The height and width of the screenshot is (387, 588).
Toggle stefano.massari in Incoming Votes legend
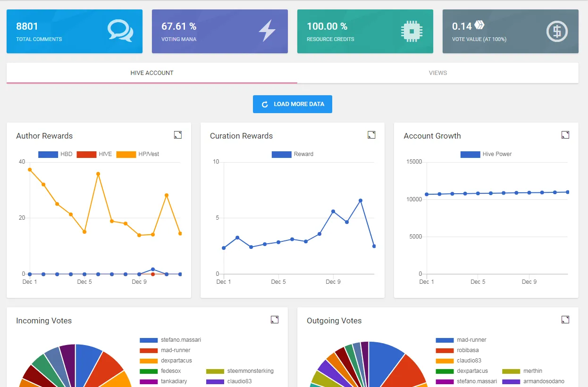click(x=170, y=340)
